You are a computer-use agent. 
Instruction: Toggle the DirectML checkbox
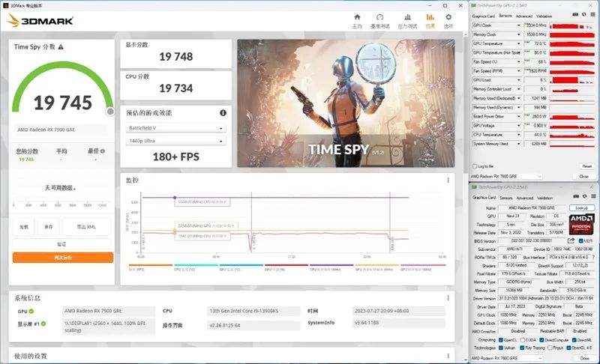pos(574,340)
